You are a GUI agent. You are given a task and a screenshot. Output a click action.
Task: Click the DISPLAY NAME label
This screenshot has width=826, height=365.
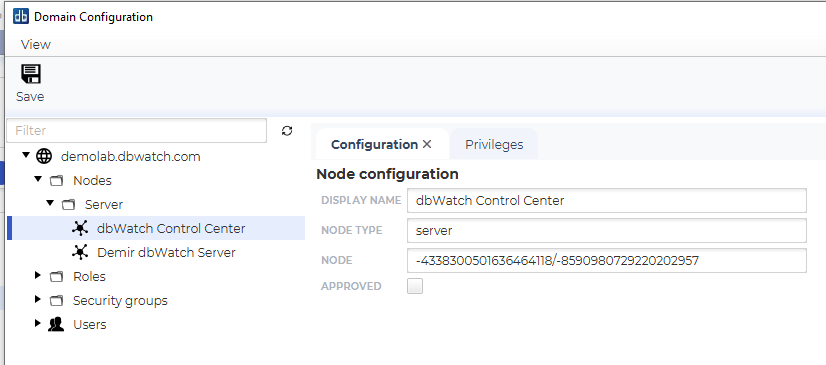pyautogui.click(x=361, y=201)
